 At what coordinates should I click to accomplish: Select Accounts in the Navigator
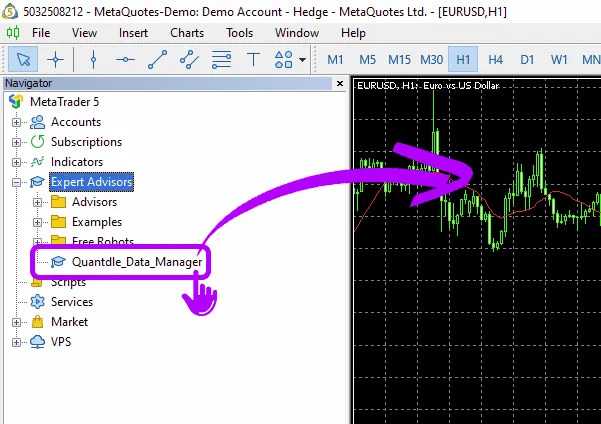tap(76, 122)
